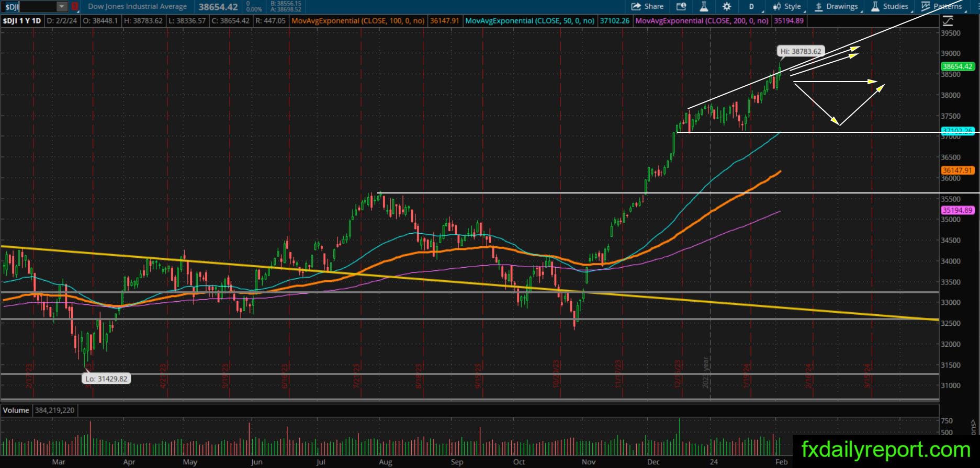This screenshot has width=980, height=468.
Task: Click the Nov label on the time axis
Action: 589,462
